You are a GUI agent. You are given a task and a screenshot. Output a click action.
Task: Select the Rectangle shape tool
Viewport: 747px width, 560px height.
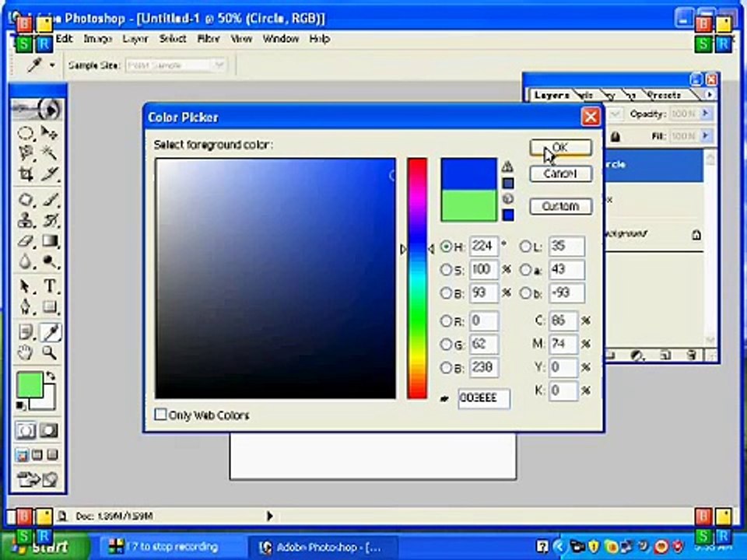(x=49, y=306)
